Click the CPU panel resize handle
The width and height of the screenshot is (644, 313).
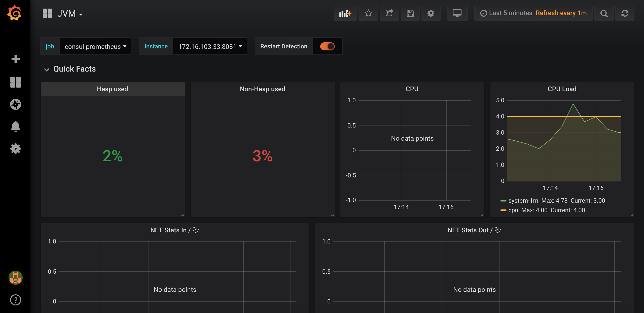coord(482,215)
